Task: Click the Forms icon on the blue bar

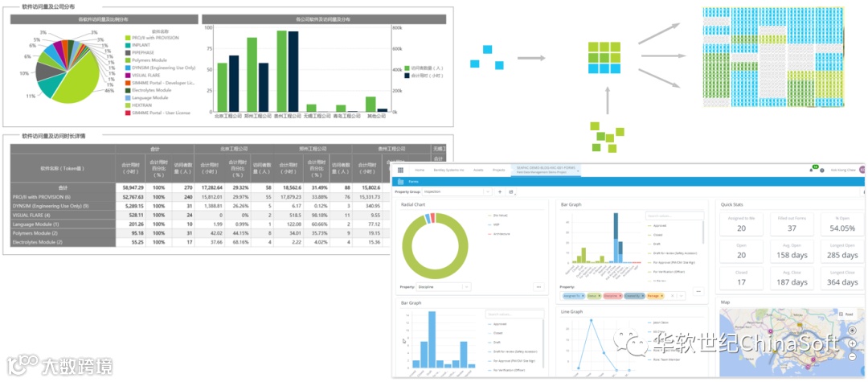Action: 400,182
